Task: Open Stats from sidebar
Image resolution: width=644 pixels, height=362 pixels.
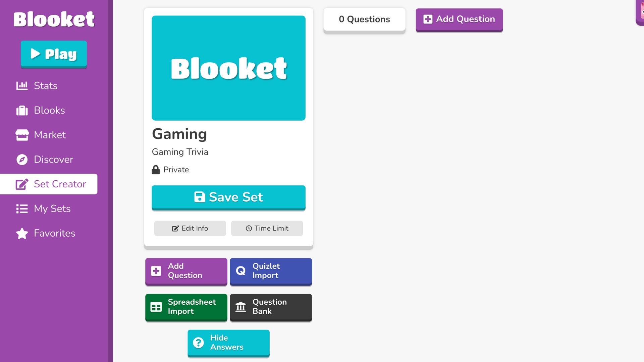Action: [x=46, y=85]
